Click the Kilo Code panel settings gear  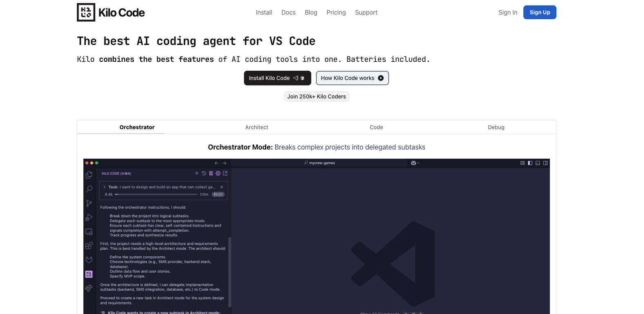(218, 173)
